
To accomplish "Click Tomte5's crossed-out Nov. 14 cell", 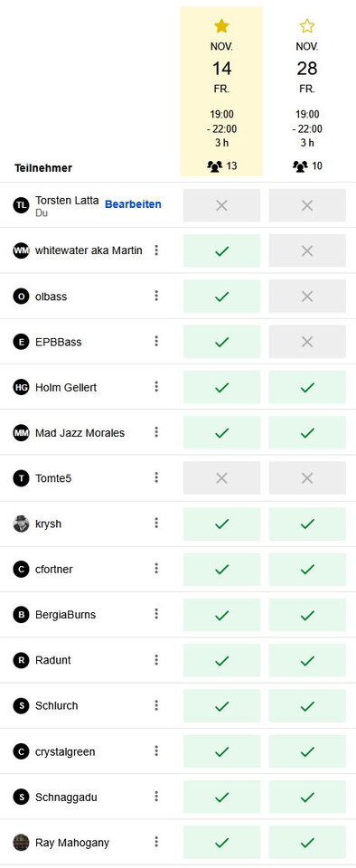I will tap(221, 477).
